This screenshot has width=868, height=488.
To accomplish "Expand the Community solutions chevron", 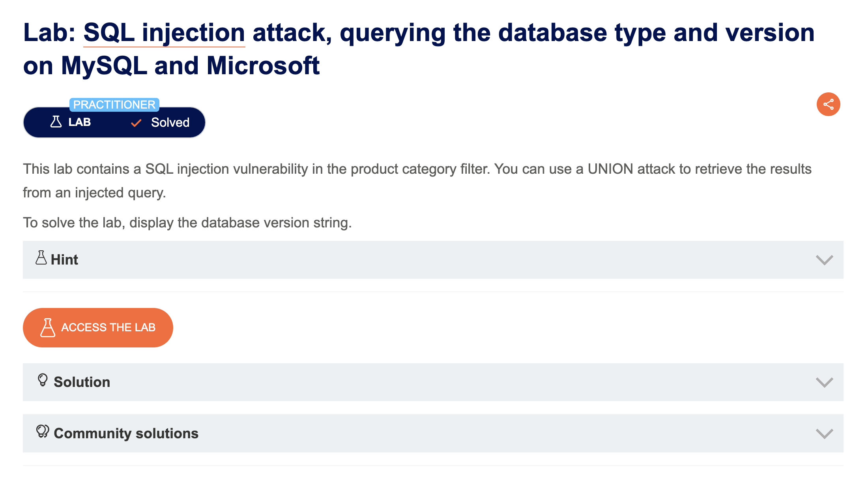I will click(x=824, y=434).
